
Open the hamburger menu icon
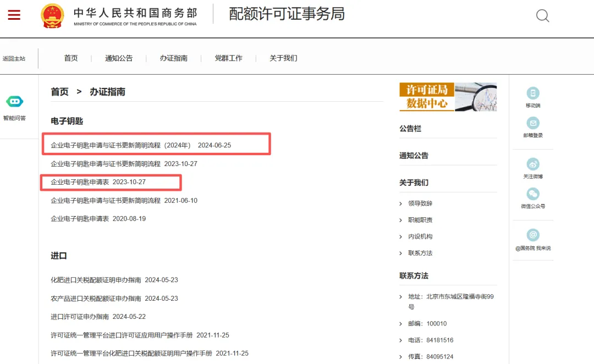[14, 15]
